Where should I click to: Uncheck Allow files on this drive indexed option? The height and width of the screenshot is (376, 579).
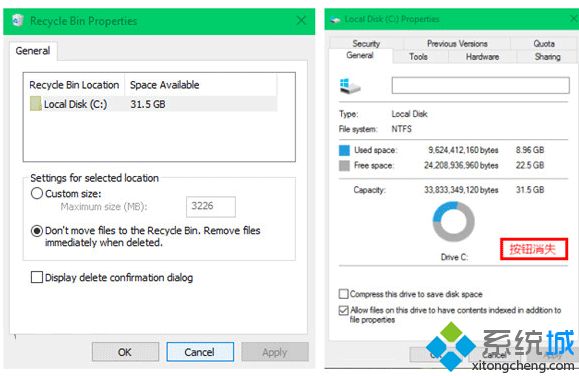pos(343,310)
